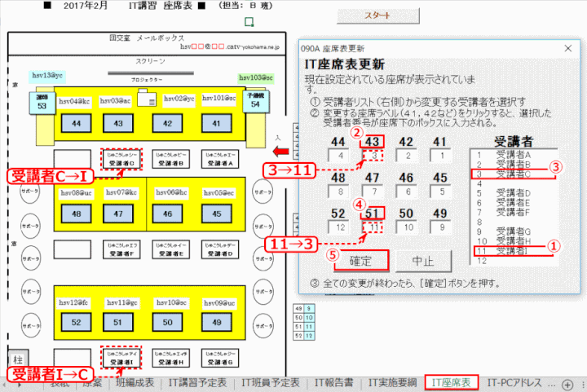The width and height of the screenshot is (587, 392).
Task: Focus the number box under seat 45
Action: tap(440, 192)
